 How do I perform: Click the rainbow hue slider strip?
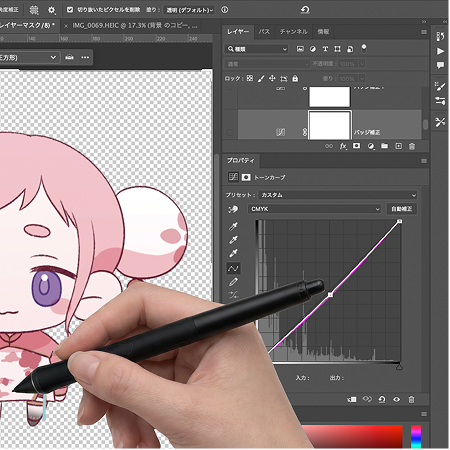[x=416, y=437]
